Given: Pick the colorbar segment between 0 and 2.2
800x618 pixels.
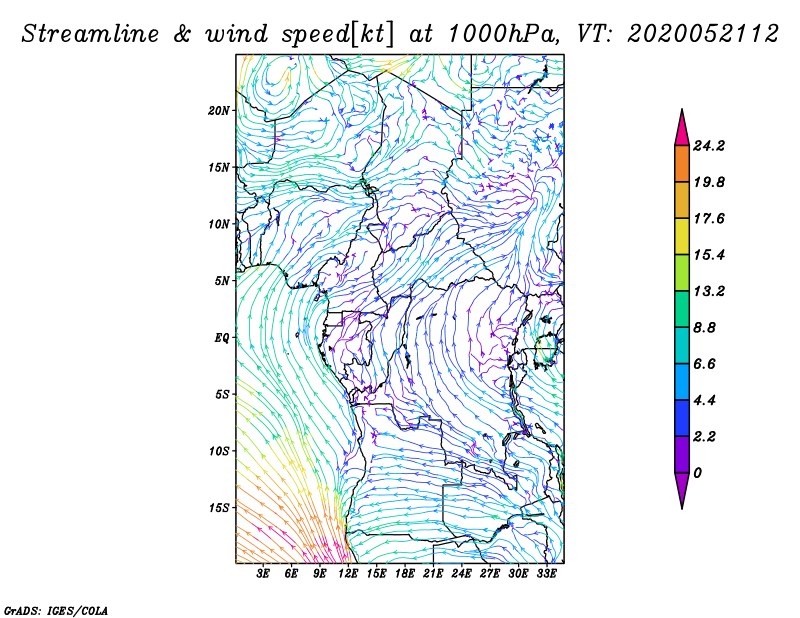Looking at the screenshot, I should click(682, 454).
